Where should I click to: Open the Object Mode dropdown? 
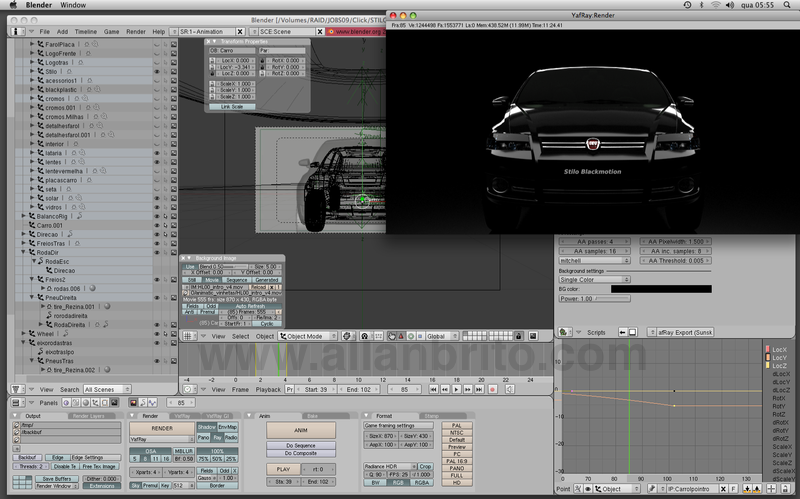coord(308,336)
